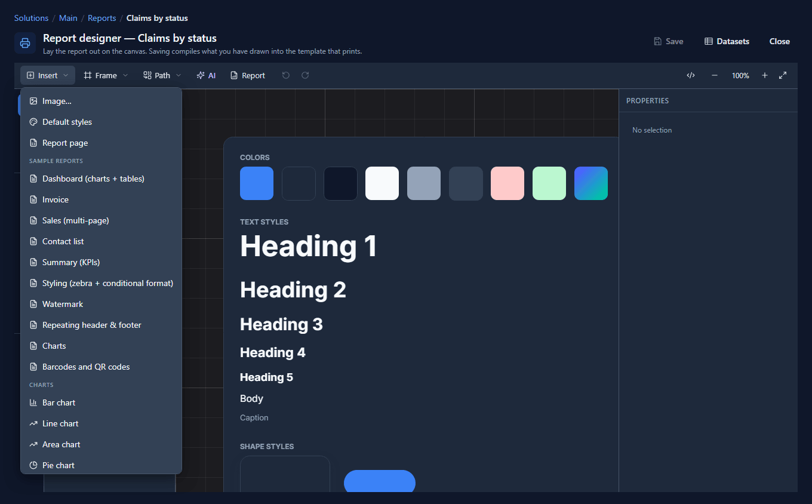The width and height of the screenshot is (812, 504).
Task: Choose the Charts sample report
Action: (101, 346)
